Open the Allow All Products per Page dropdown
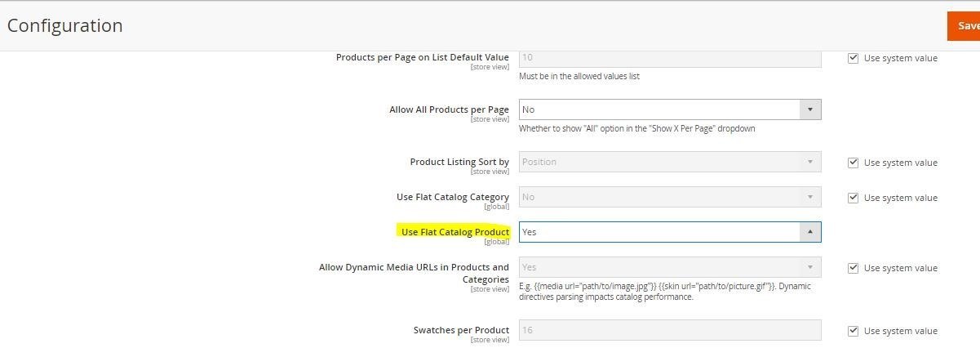This screenshot has height=357, width=980. pos(670,109)
